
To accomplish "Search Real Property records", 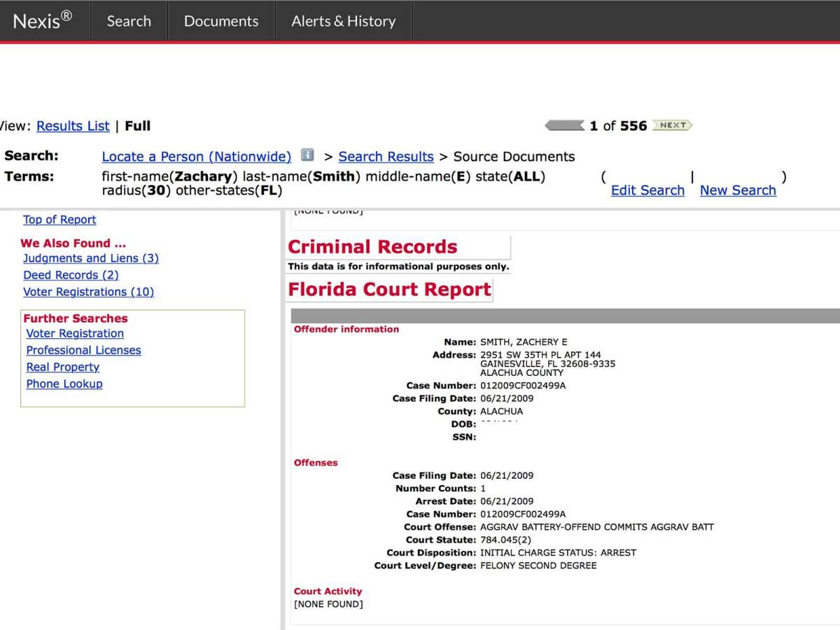I will tap(62, 367).
